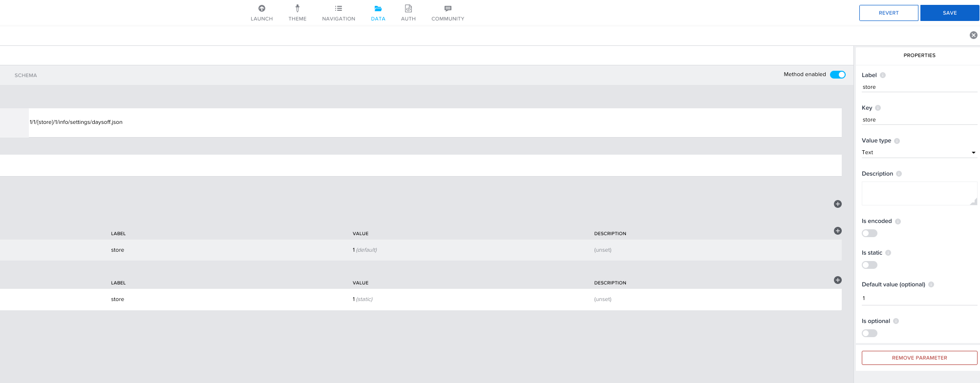Image resolution: width=980 pixels, height=383 pixels.
Task: Click (unset) description in the default row
Action: point(603,250)
